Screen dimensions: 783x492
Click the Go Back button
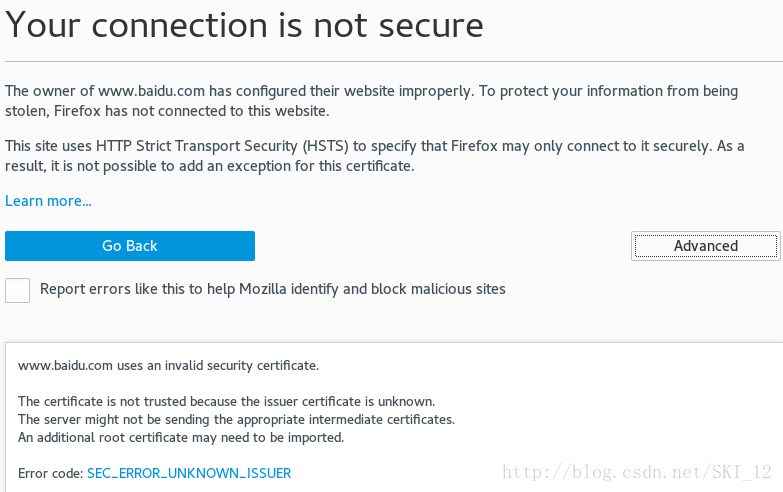pyautogui.click(x=130, y=246)
